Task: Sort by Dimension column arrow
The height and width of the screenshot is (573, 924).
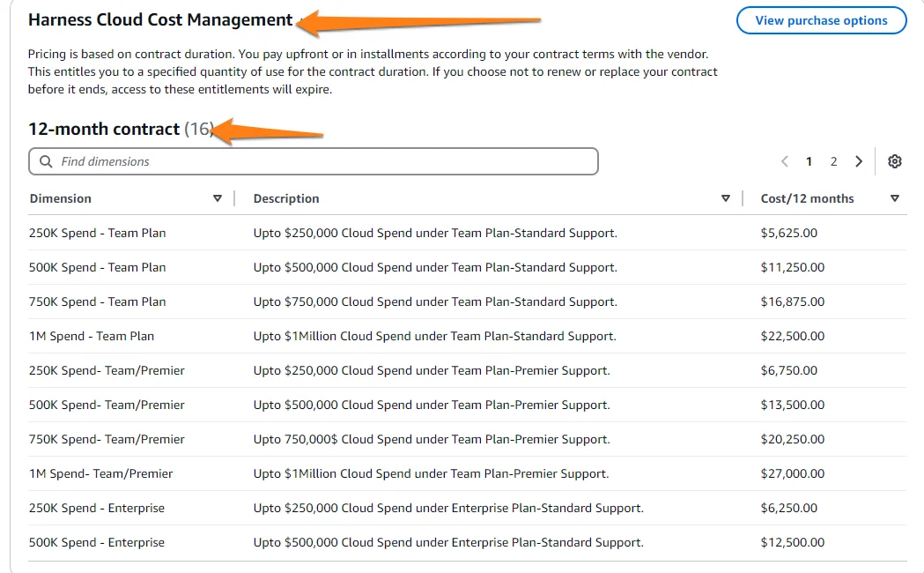Action: pos(218,198)
